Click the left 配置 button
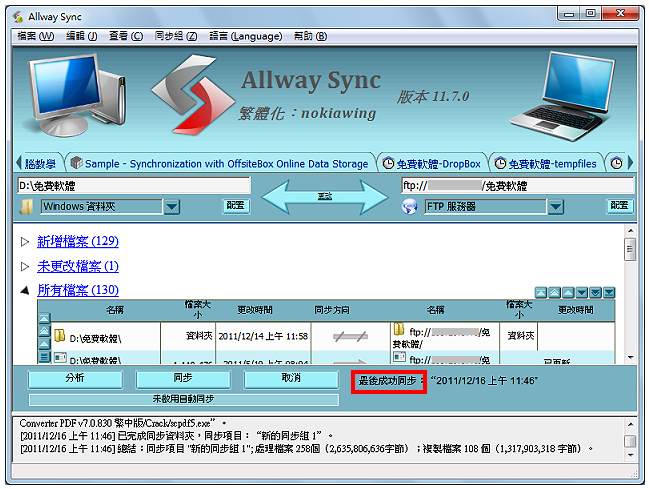649x489 pixels. click(236, 206)
